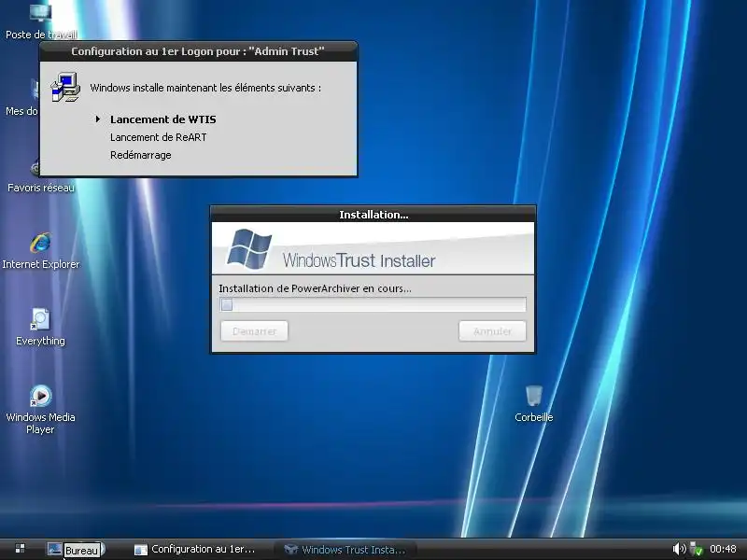Click 'Windows installe maintenant les éléments suivants' text
Viewport: 747px width, 560px height.
(x=205, y=88)
